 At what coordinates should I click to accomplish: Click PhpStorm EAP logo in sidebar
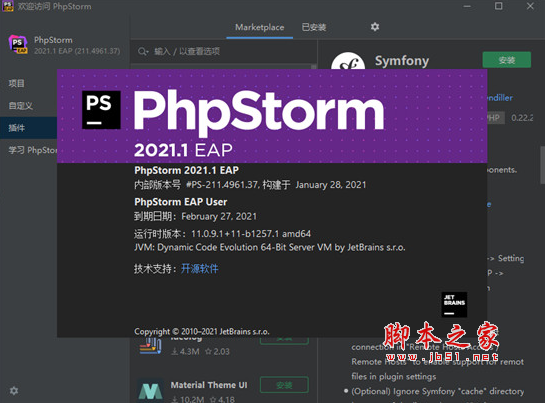click(18, 45)
